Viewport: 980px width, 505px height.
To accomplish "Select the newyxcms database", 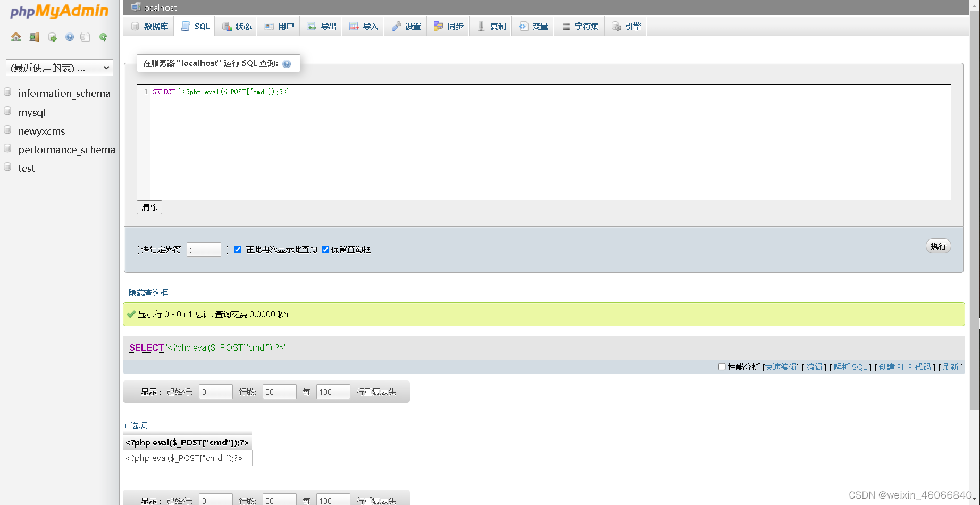I will click(x=41, y=131).
